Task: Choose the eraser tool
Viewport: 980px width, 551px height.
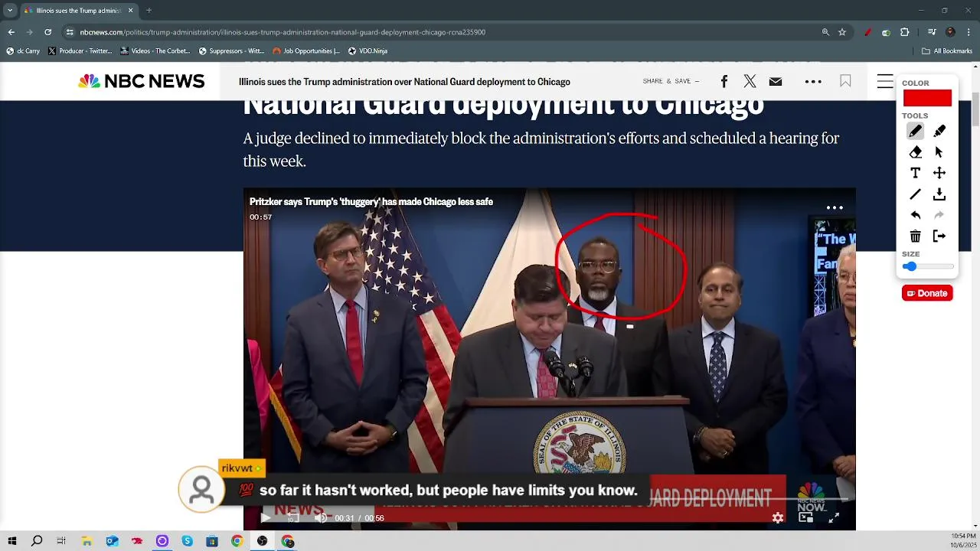Action: coord(915,152)
